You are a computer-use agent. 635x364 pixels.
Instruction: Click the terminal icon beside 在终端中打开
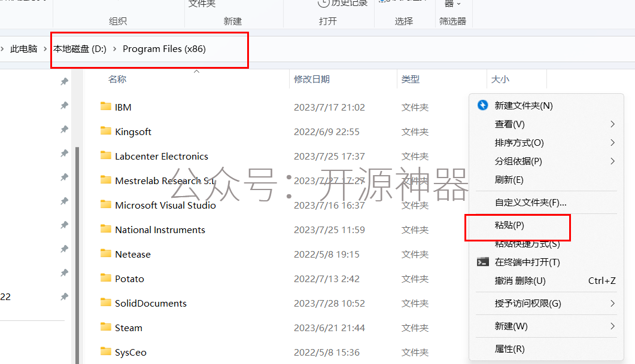click(x=483, y=262)
